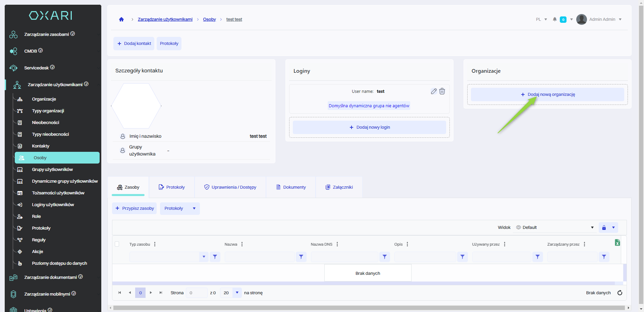Export the table to Excel
The image size is (644, 312).
coord(617,243)
